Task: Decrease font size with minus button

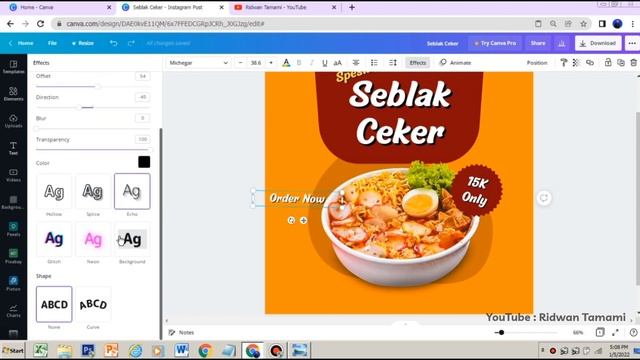Action: coord(240,62)
